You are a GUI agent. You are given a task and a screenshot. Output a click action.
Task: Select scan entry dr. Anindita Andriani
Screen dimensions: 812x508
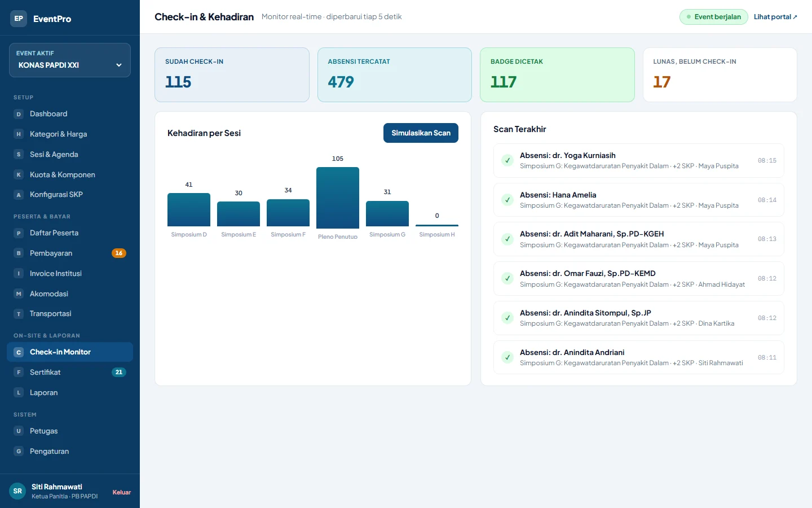pos(639,357)
